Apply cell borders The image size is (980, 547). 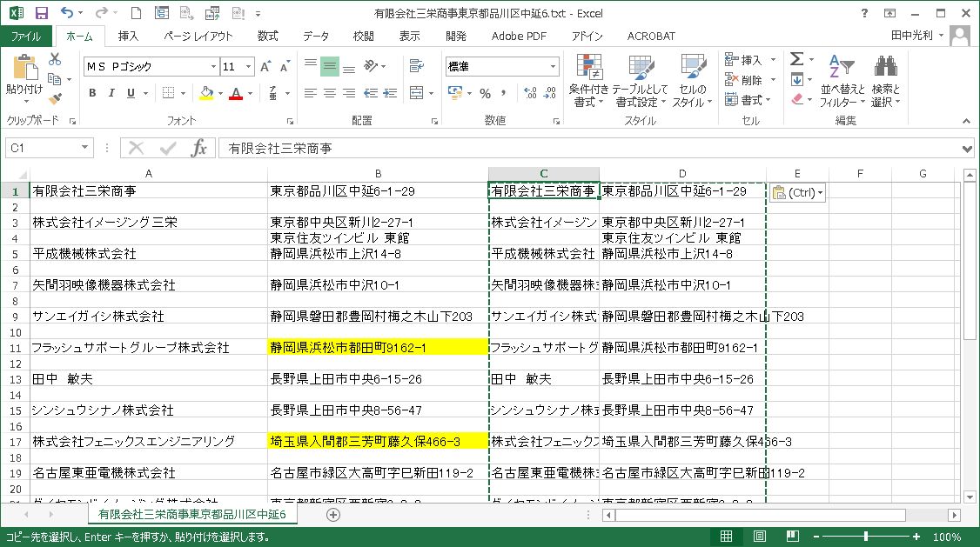(168, 93)
